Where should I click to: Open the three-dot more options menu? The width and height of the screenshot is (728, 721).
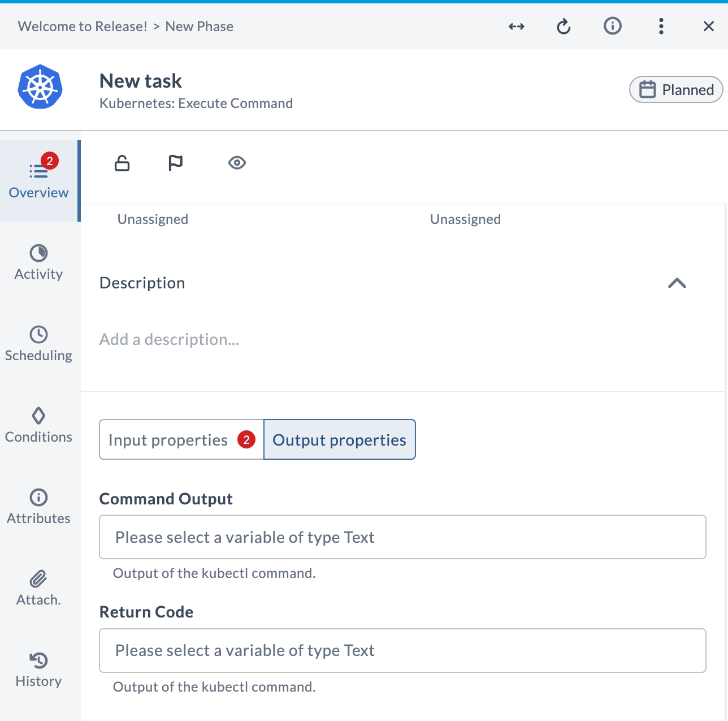pos(661,26)
